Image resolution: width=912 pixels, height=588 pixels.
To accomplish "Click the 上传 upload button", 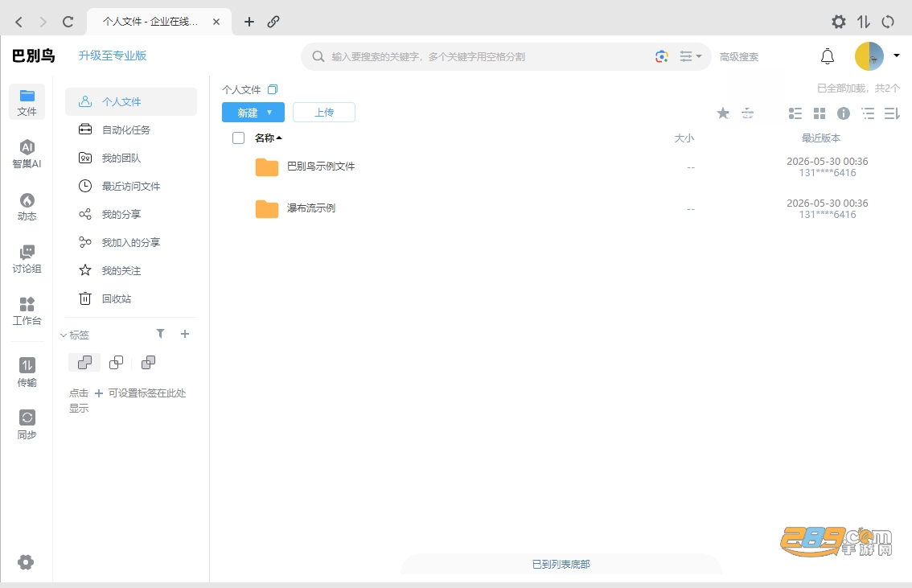I will [324, 113].
